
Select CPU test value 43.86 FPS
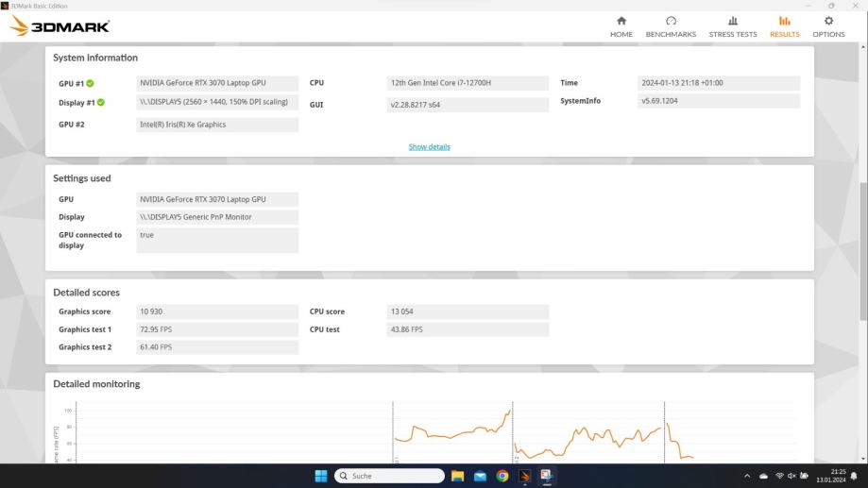tap(468, 329)
